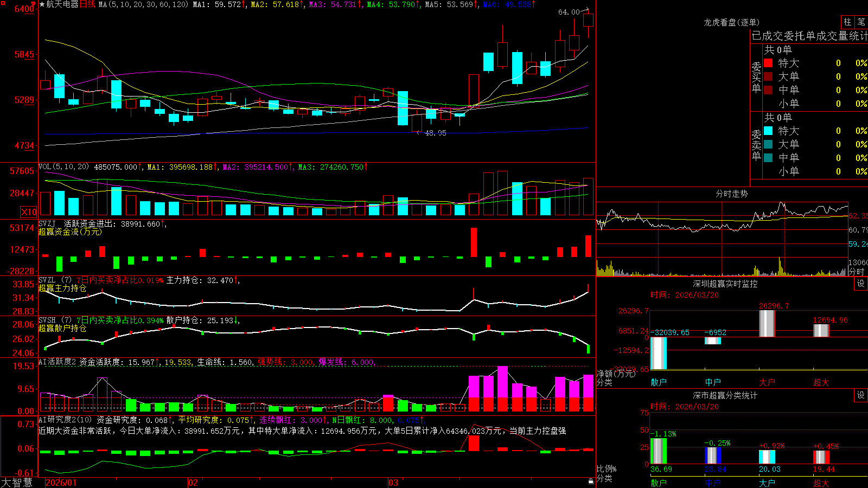
Task: Click the intraday 分时走势 mini chart
Action: click(722, 239)
